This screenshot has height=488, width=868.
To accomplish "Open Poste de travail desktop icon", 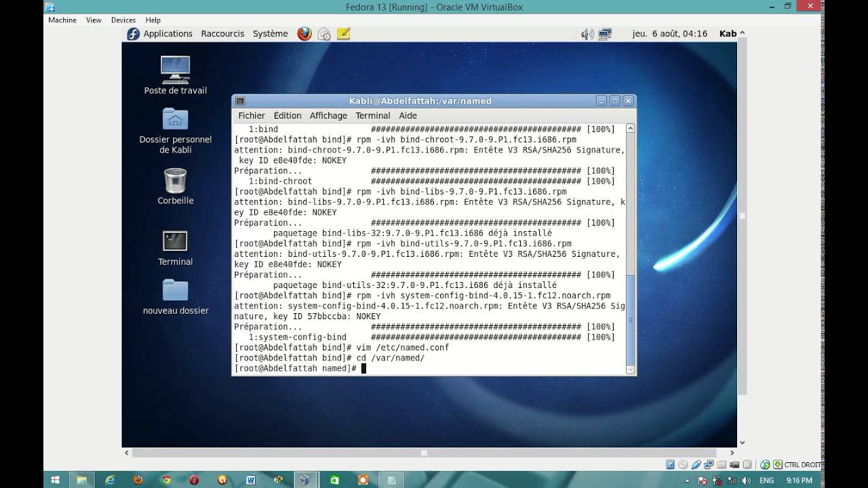I will pos(175,75).
